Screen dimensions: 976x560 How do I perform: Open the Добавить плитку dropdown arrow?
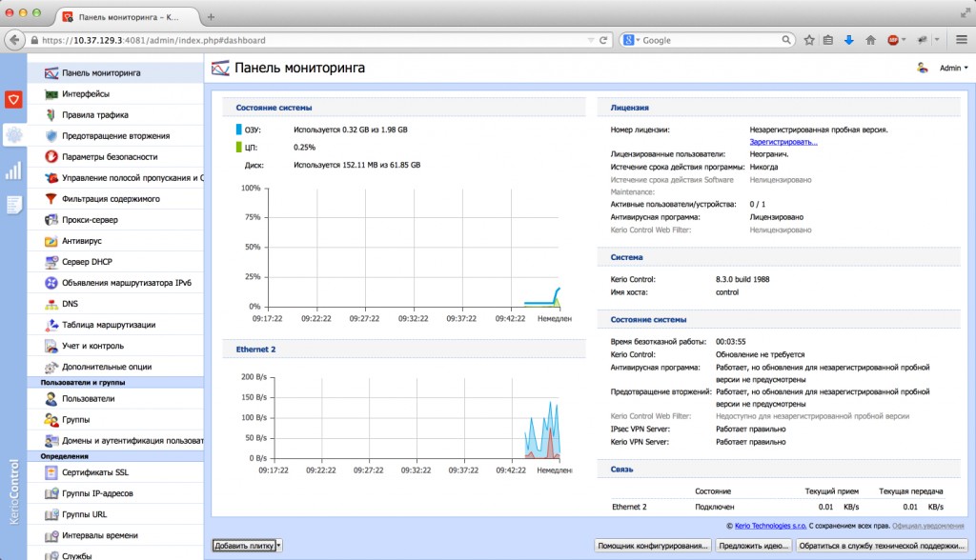(279, 546)
